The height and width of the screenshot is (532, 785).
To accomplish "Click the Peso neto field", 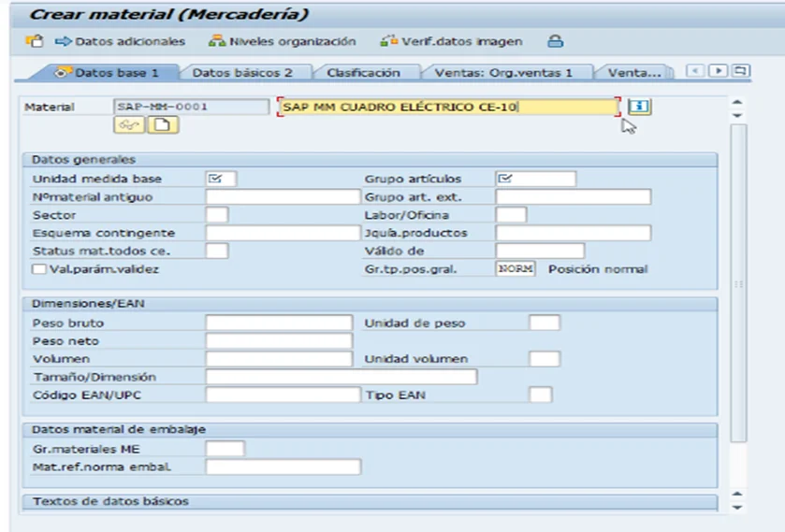I will (x=279, y=341).
